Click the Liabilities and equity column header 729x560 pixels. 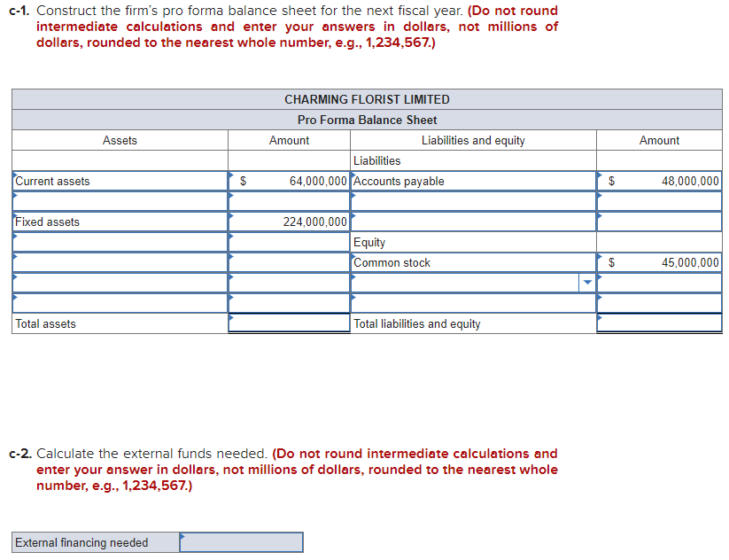pyautogui.click(x=473, y=141)
